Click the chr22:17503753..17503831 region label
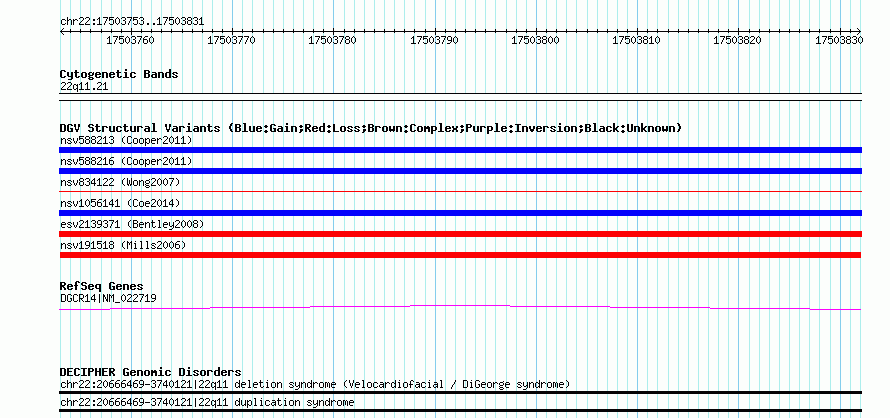Viewport: 890px width, 418px height. coord(132,22)
